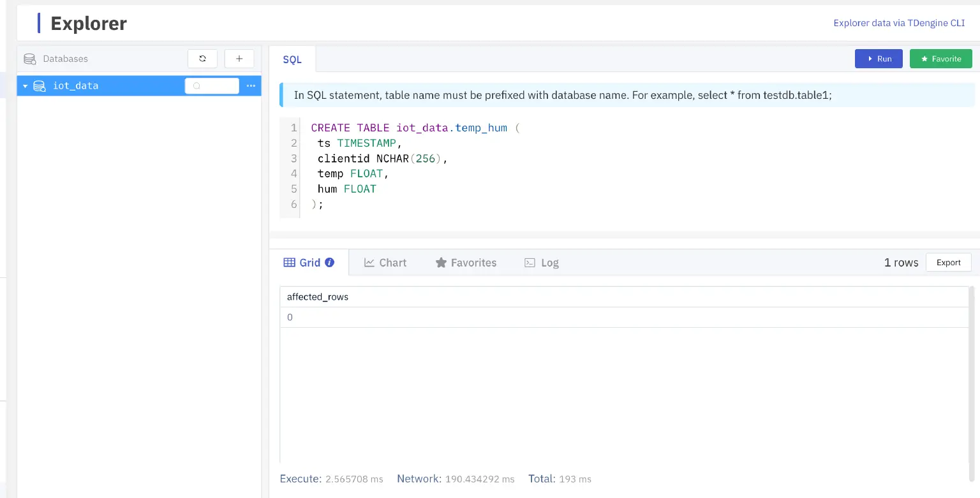This screenshot has width=980, height=498.
Task: Click the iot_data database icon
Action: 40,86
